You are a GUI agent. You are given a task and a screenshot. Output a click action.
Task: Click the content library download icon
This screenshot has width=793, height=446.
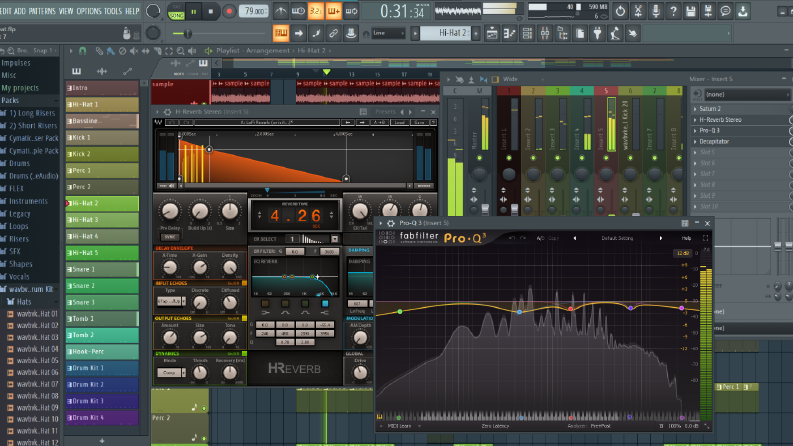[743, 11]
